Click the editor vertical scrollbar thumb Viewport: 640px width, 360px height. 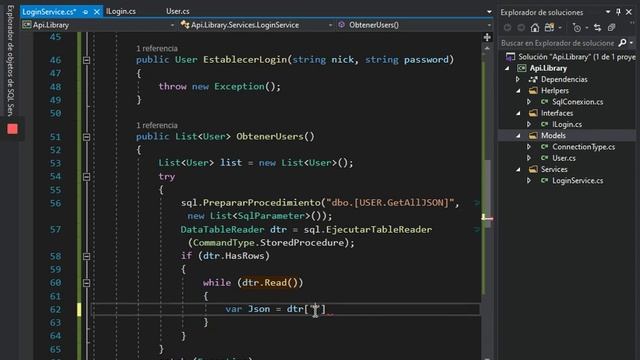(487, 192)
